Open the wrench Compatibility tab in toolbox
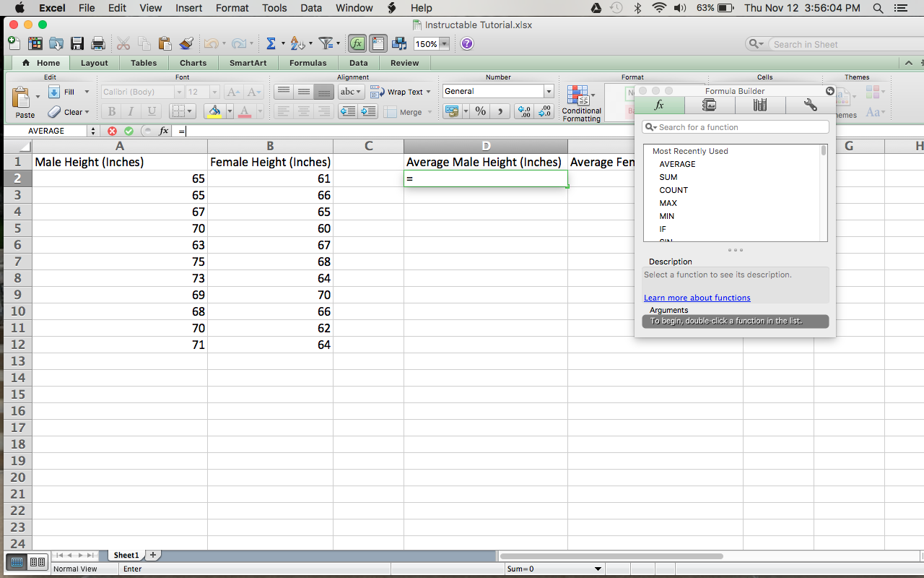The height and width of the screenshot is (578, 924). 811,105
